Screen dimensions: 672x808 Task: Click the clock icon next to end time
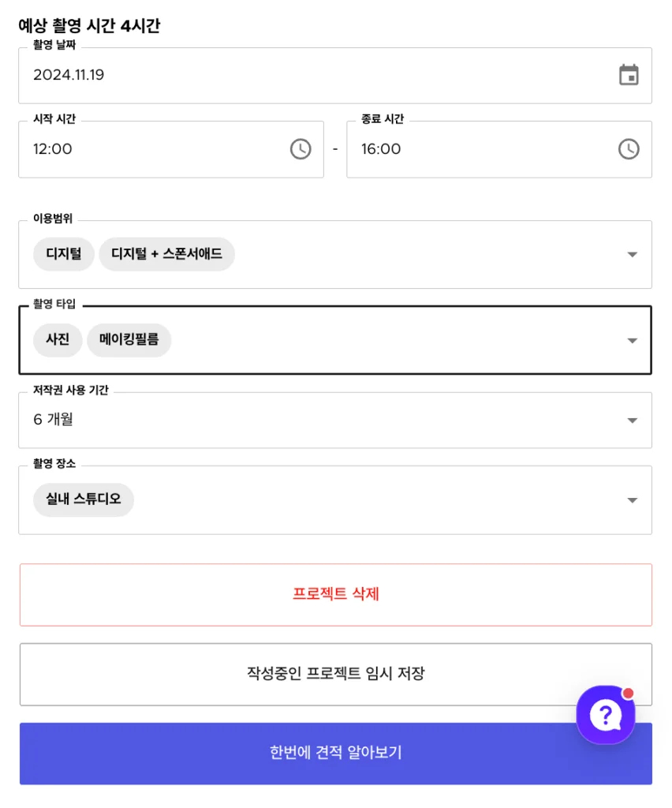(629, 148)
